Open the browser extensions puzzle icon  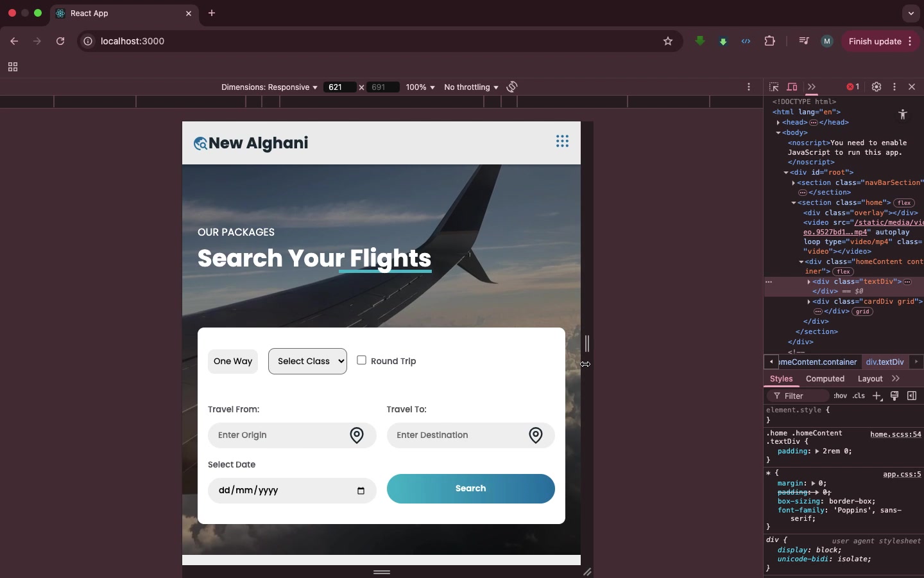click(771, 42)
